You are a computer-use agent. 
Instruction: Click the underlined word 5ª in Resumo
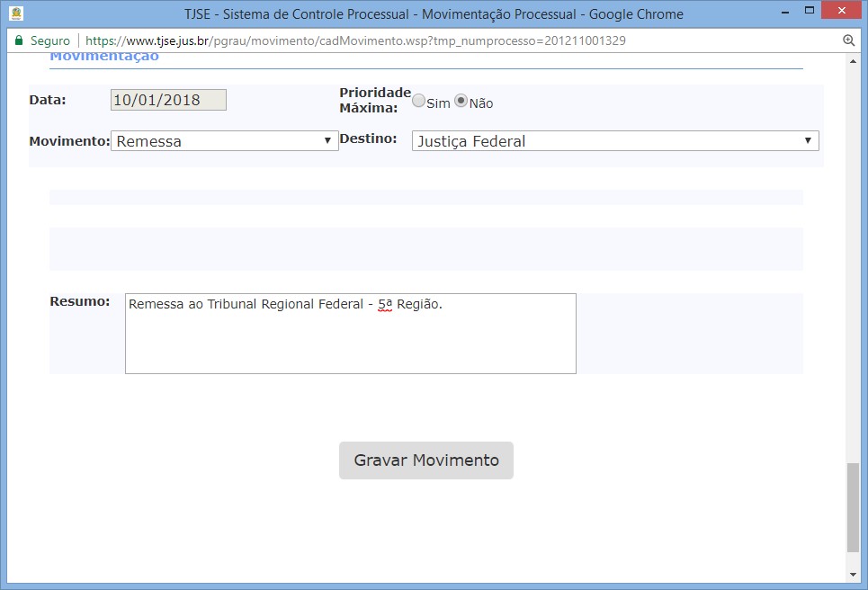385,304
